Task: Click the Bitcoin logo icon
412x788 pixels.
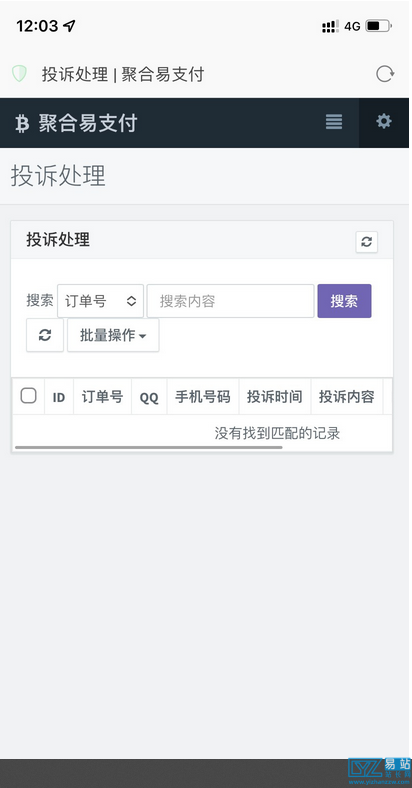Action: (x=22, y=123)
